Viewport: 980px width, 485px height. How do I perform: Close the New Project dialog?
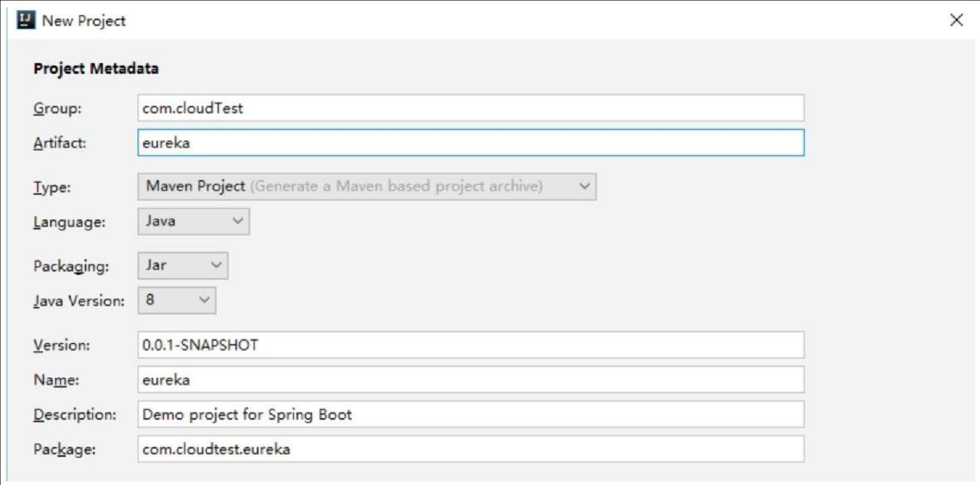[x=956, y=20]
